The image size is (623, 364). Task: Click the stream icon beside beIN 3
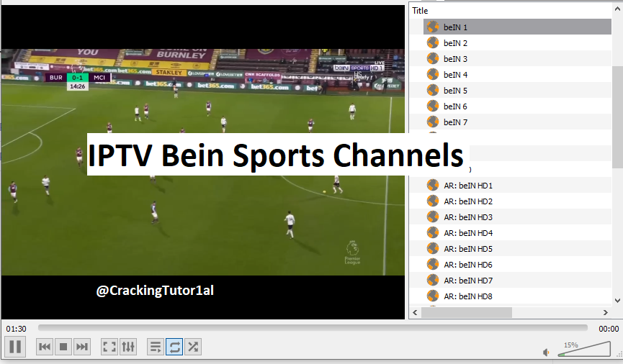[433, 59]
